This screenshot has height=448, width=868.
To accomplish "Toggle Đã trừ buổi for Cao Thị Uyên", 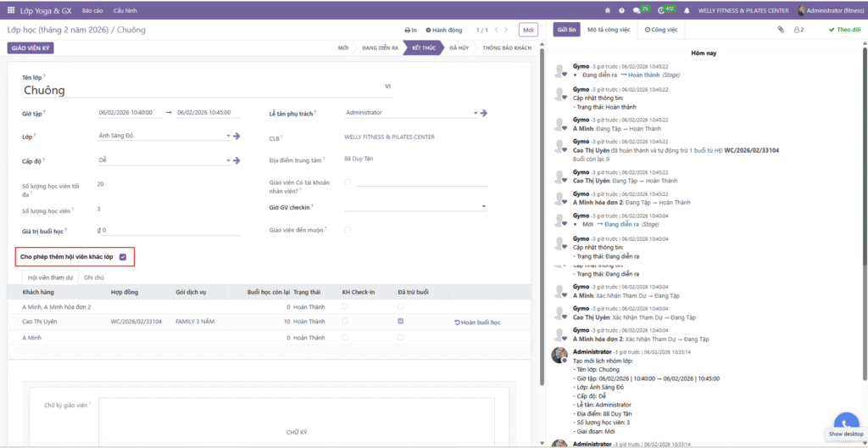I will (400, 321).
